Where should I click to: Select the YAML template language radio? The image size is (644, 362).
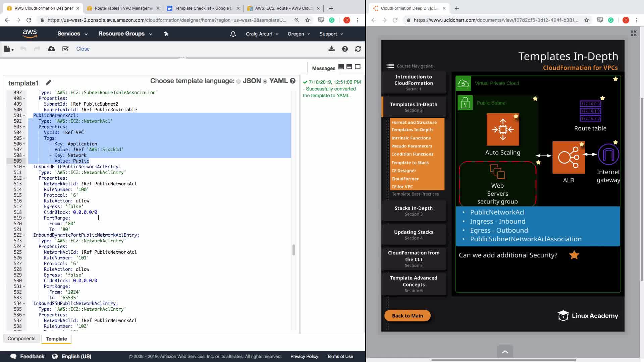pos(265,81)
